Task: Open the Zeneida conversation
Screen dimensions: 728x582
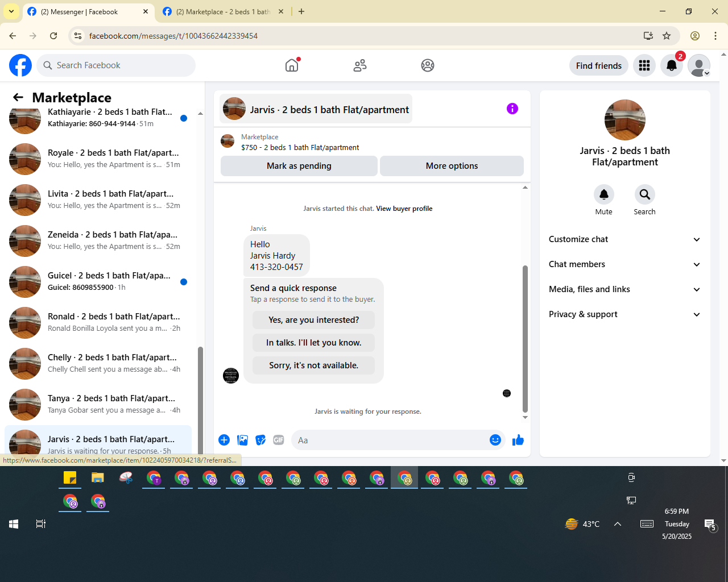Action: click(x=98, y=240)
